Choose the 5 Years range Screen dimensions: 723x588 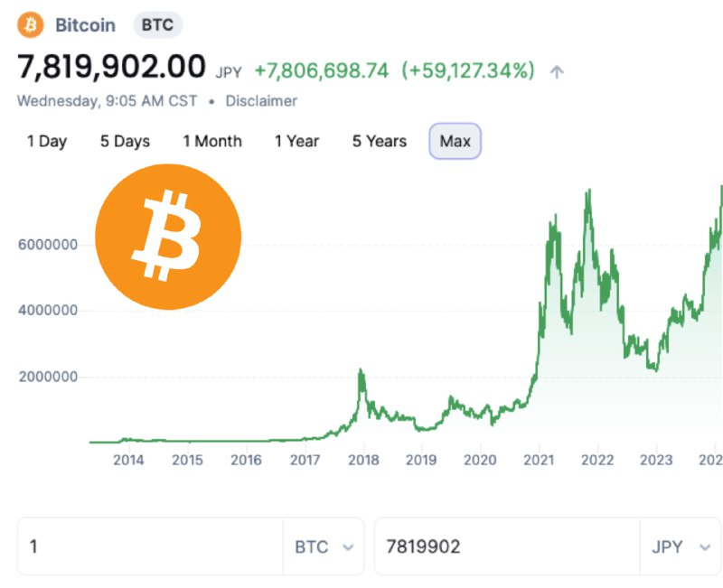point(380,141)
